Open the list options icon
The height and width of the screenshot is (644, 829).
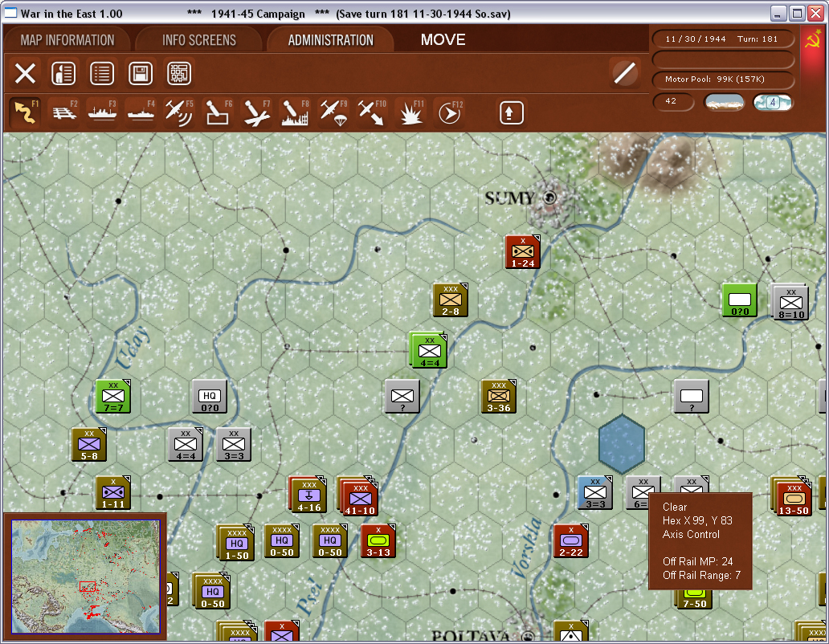click(x=102, y=73)
